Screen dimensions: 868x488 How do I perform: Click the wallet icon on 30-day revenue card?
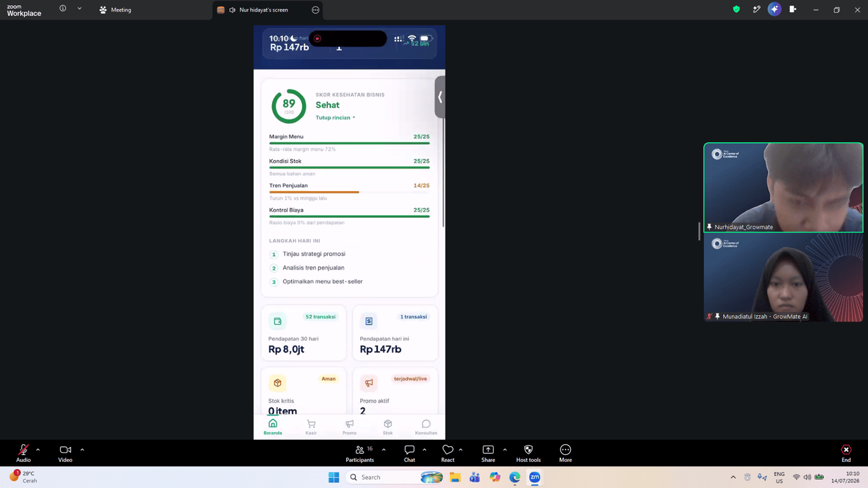click(x=278, y=322)
